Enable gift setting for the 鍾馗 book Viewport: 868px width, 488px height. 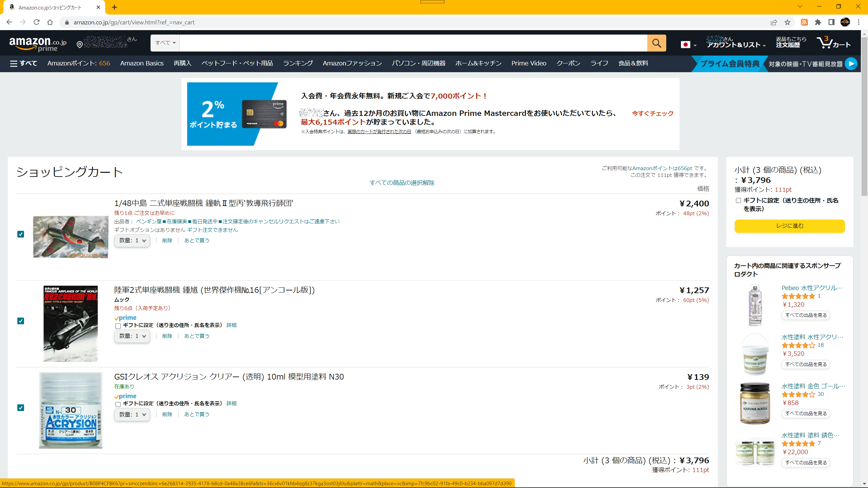click(x=118, y=326)
